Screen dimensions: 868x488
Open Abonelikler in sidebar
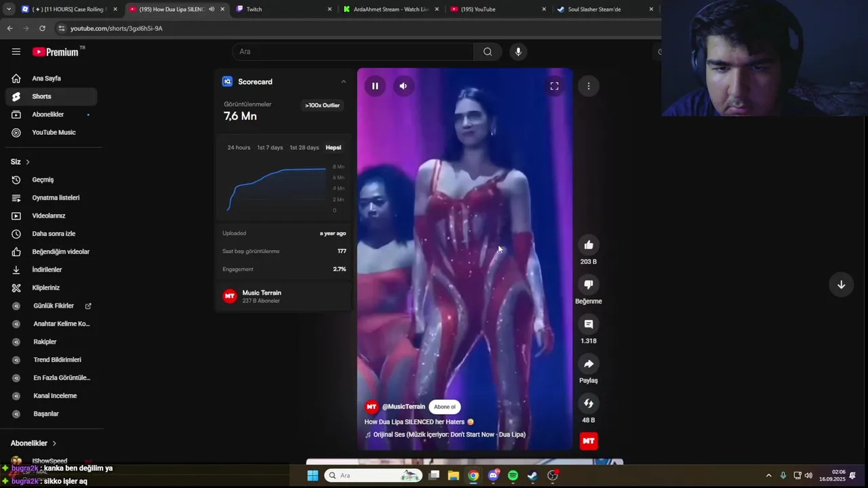point(51,115)
